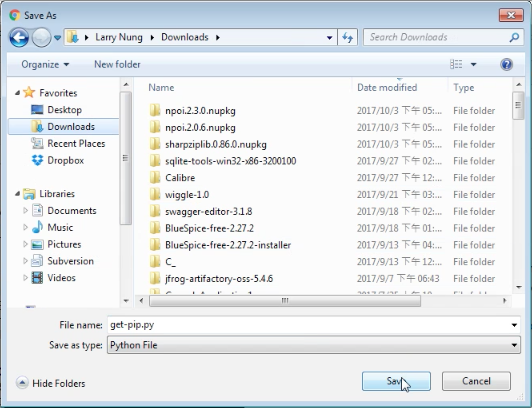Open Dropbox in Favorites
532x408 pixels.
(65, 160)
